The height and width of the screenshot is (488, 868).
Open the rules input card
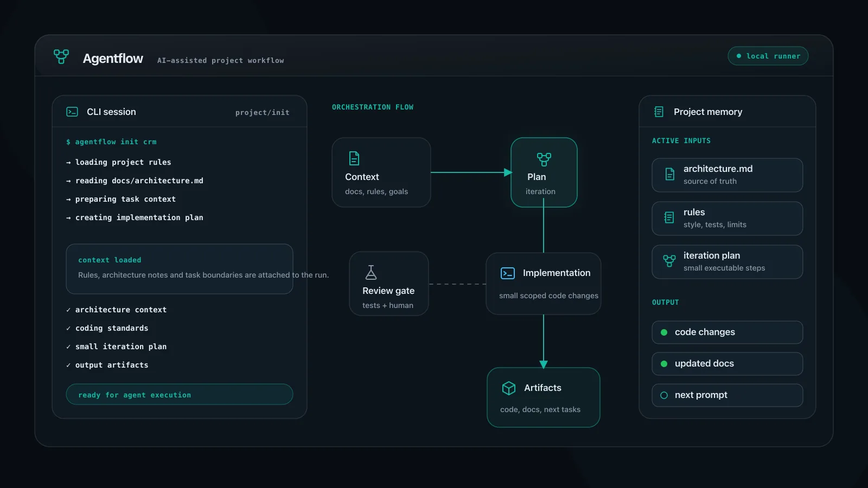(x=727, y=219)
